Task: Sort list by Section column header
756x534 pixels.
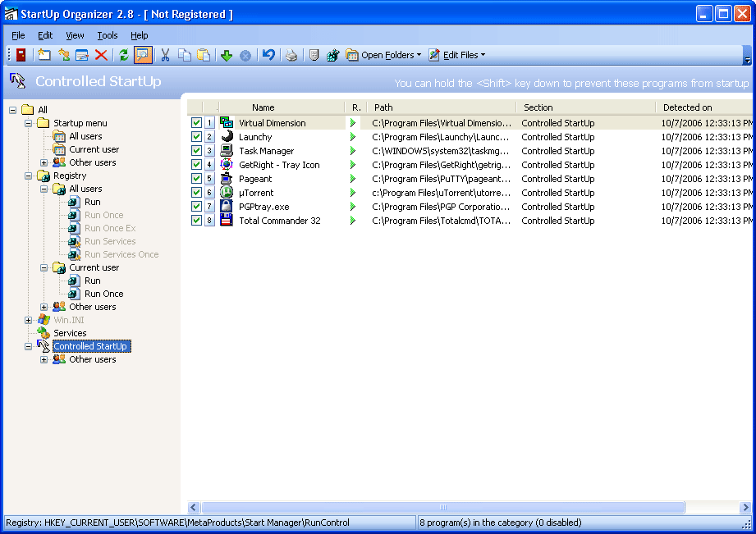Action: coord(585,107)
